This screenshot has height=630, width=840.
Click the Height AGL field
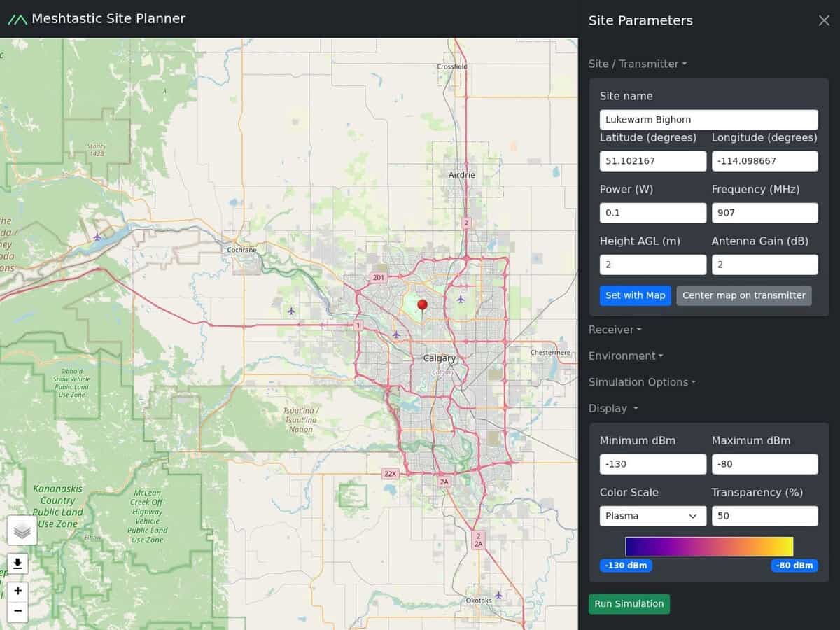pos(653,265)
